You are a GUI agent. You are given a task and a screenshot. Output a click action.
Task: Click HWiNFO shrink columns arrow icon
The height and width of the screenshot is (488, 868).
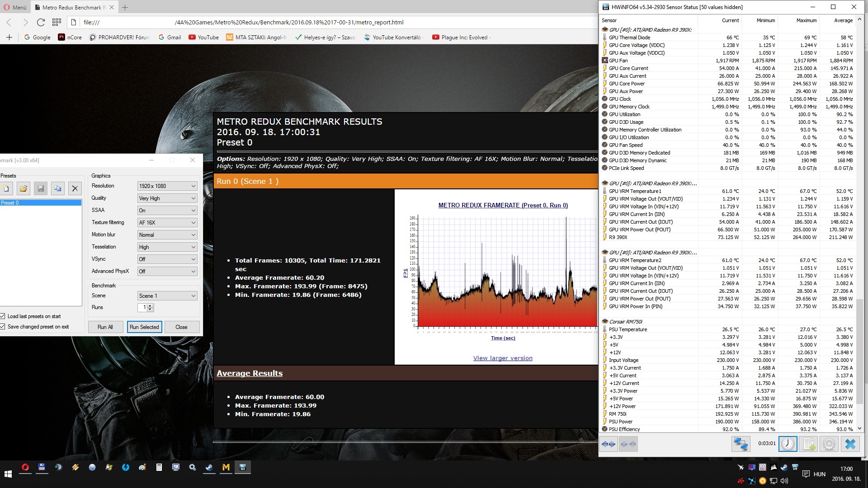628,444
